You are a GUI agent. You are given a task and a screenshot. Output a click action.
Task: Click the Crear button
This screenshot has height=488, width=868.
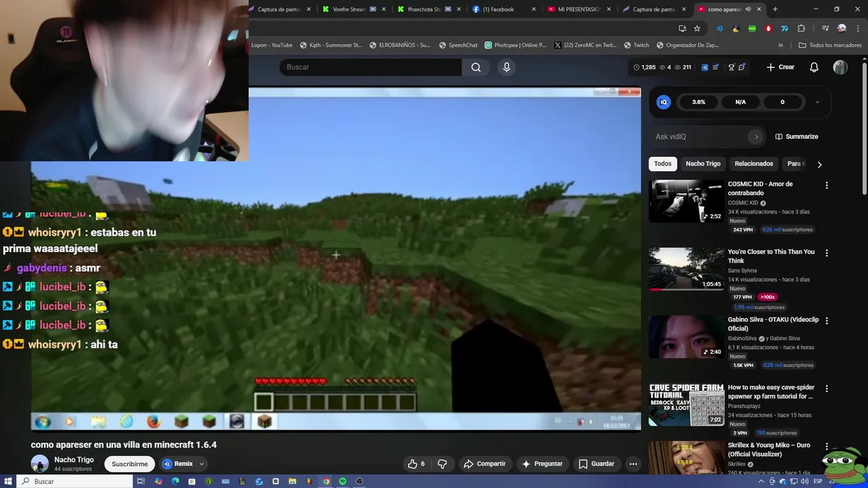coord(781,67)
